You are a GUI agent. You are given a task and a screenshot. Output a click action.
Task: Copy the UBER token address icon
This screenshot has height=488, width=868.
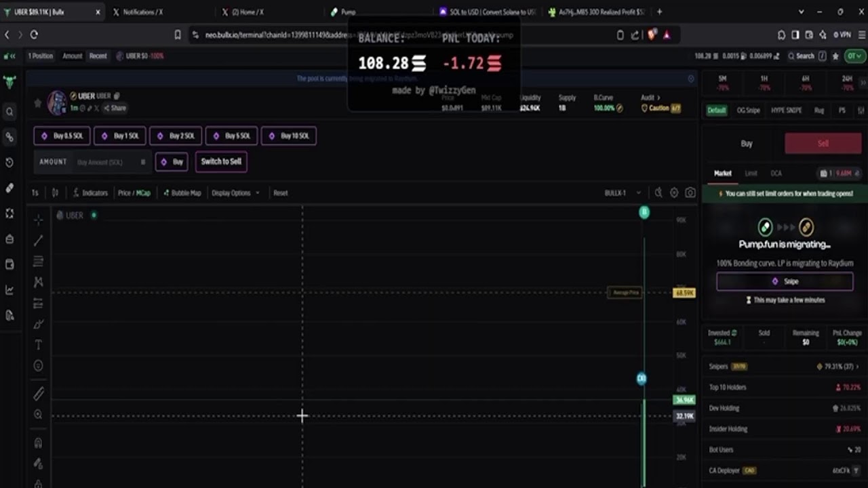point(117,96)
